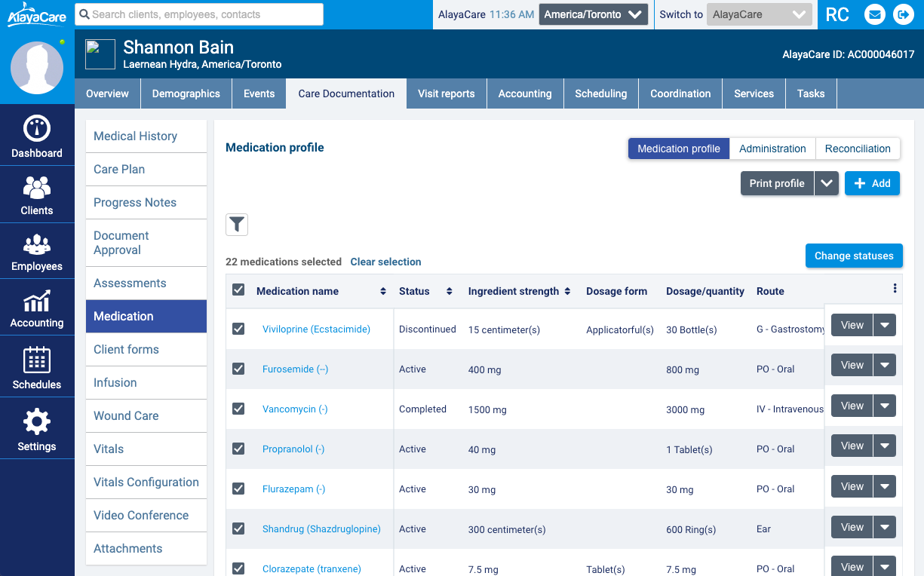
Task: Deselect the Vancomycin medication checkbox
Action: (x=238, y=409)
